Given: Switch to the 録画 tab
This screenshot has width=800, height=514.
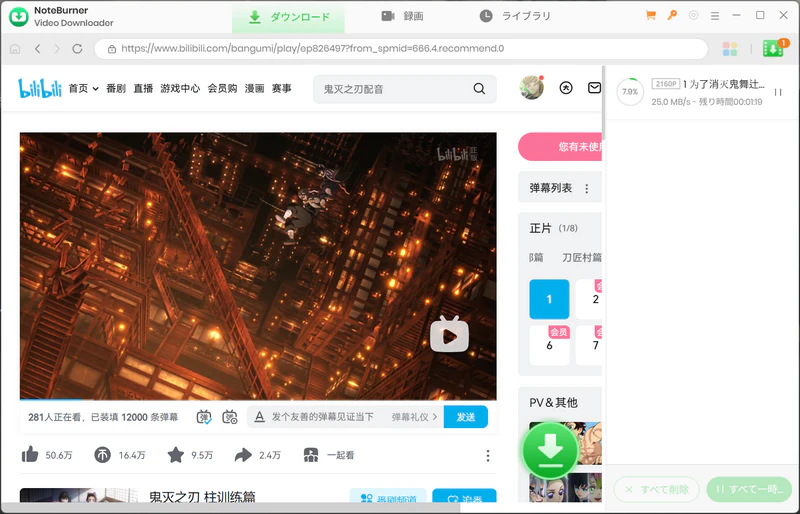Looking at the screenshot, I should pyautogui.click(x=403, y=16).
